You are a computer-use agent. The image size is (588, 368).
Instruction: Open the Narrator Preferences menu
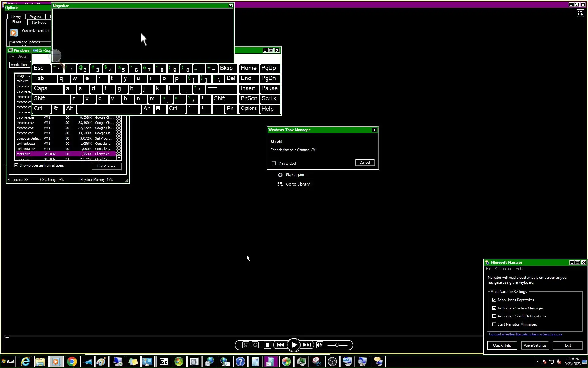[x=503, y=269]
